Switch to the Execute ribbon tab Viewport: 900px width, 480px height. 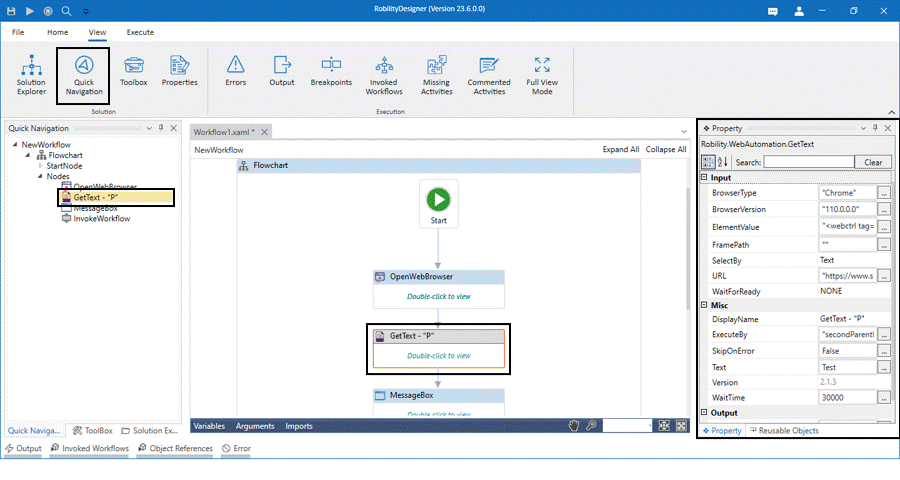(x=140, y=32)
